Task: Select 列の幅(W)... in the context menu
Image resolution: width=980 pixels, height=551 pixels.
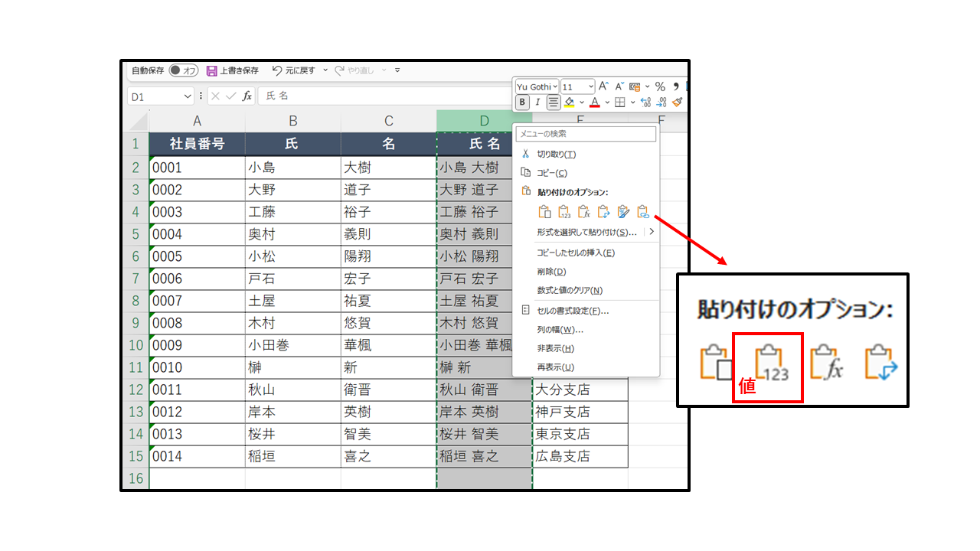Action: [x=560, y=330]
